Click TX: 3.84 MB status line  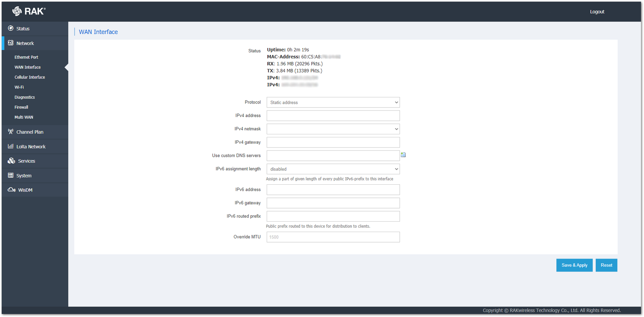coord(294,71)
